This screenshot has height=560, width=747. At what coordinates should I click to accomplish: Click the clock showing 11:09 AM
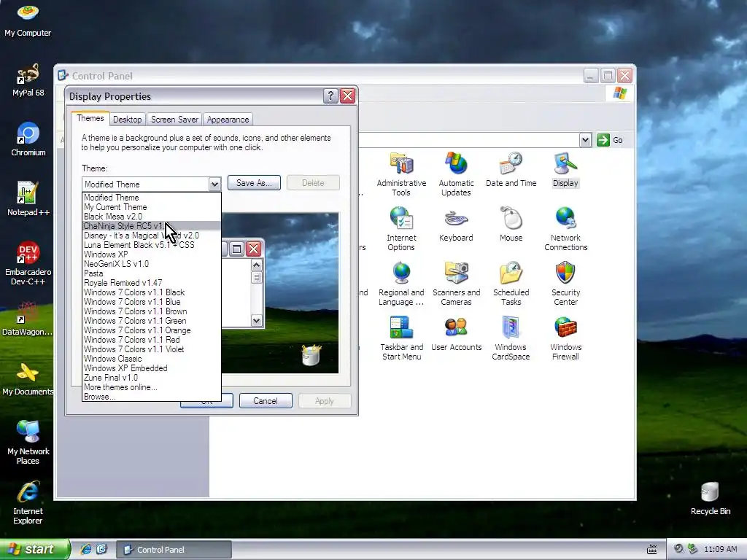click(x=720, y=549)
